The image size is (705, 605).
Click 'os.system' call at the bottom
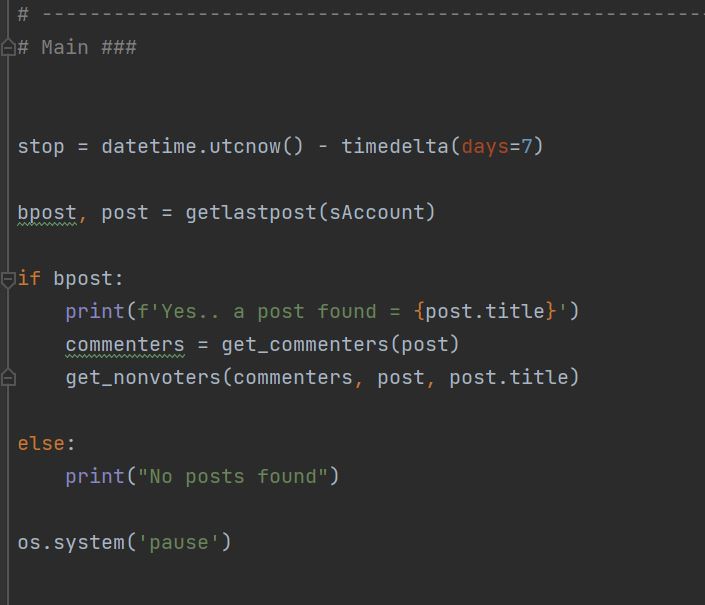tap(71, 543)
